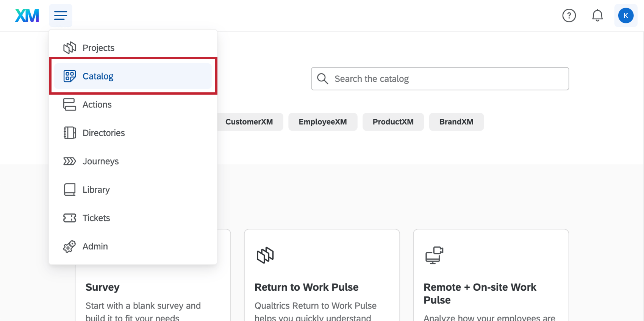644x321 pixels.
Task: Click 'Qualtrics Return to Work Pulse' description
Action: click(x=316, y=312)
